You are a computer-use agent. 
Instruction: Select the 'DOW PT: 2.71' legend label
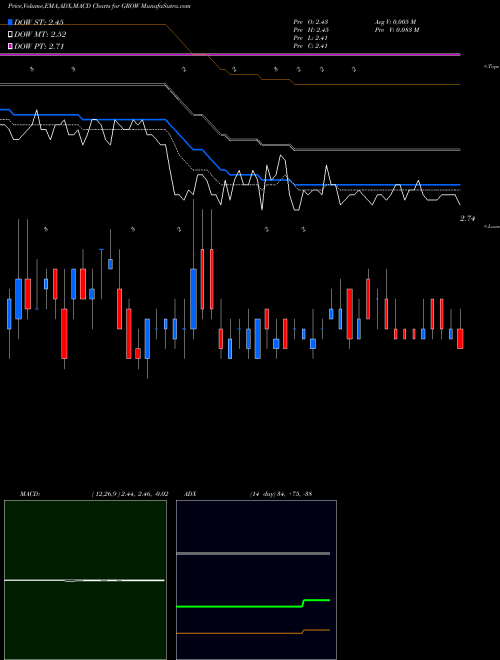point(39,47)
